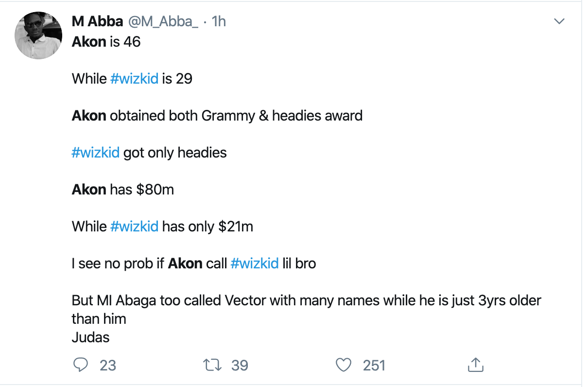Click the 'Akon has $80m' text
The width and height of the screenshot is (588, 387).
point(123,190)
